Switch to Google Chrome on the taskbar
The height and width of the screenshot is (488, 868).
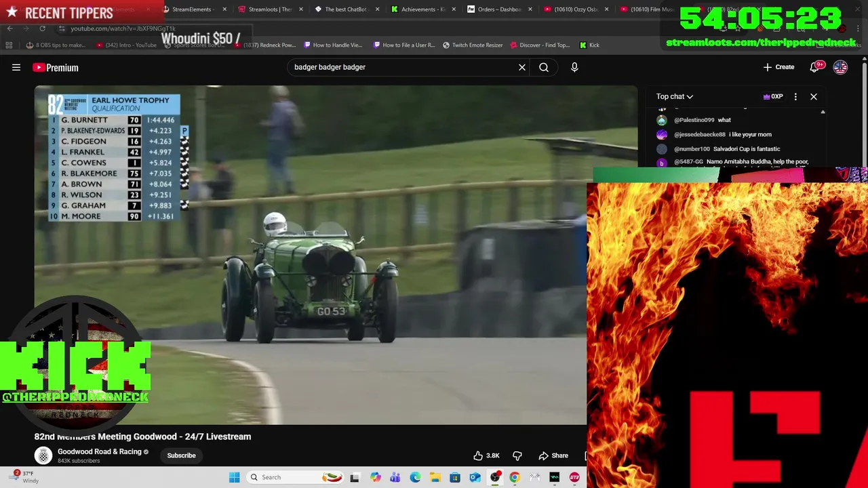(x=515, y=477)
